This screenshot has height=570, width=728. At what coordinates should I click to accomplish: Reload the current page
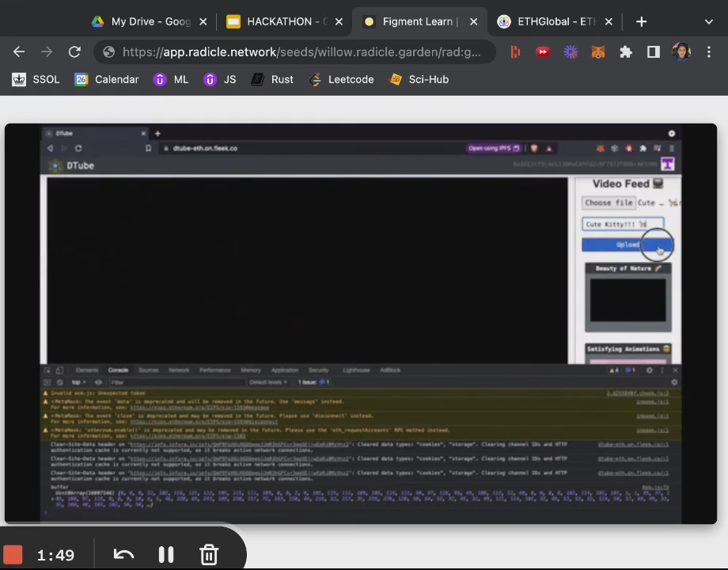pos(74,51)
